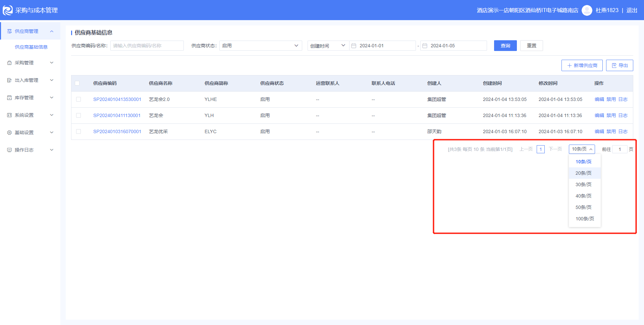
Task: Open the 供应商状态 dropdown showing 启用
Action: click(x=261, y=46)
